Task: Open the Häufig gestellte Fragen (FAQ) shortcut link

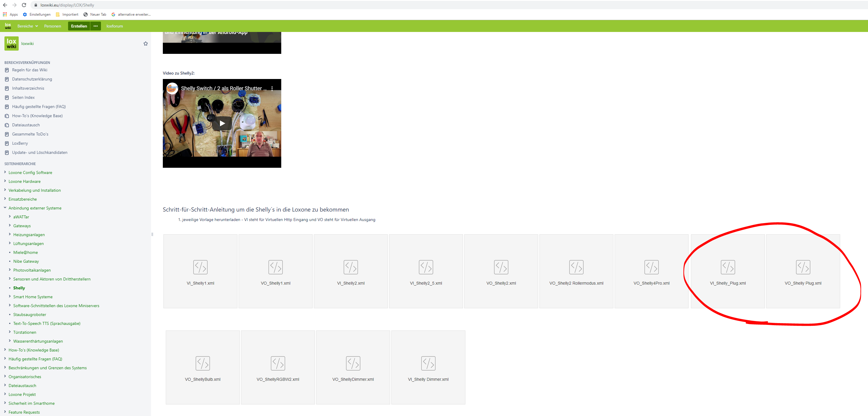Action: [39, 107]
